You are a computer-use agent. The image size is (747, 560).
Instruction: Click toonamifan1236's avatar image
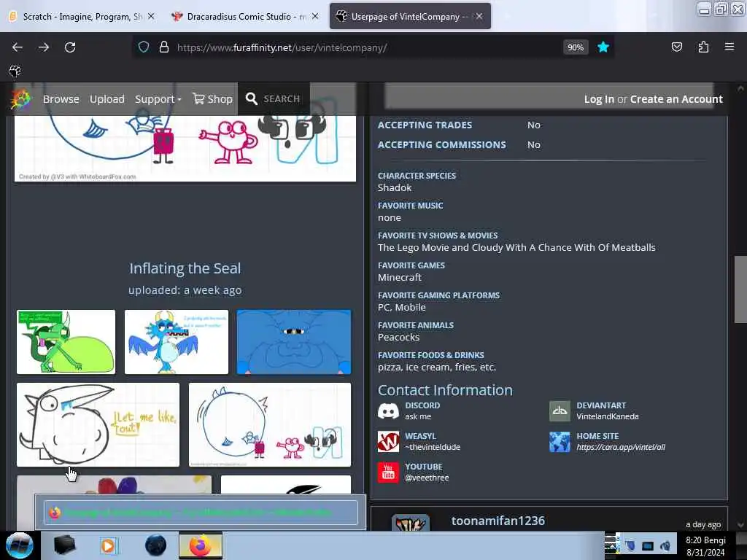[x=411, y=523]
